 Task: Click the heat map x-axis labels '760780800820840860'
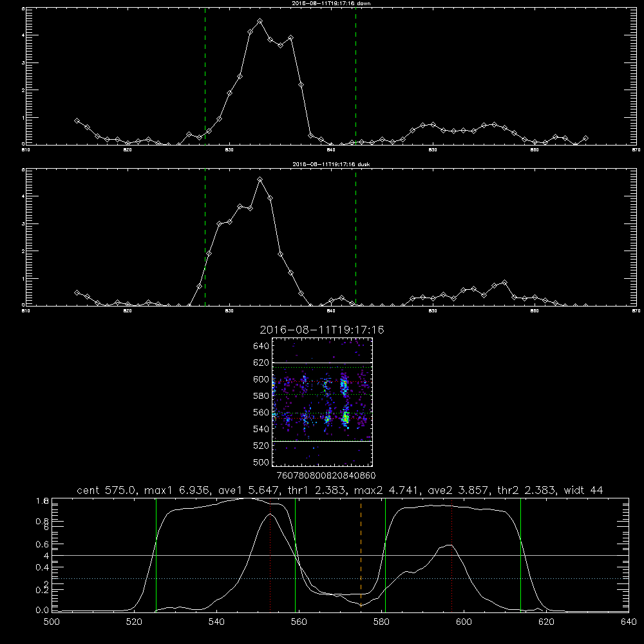[x=327, y=476]
